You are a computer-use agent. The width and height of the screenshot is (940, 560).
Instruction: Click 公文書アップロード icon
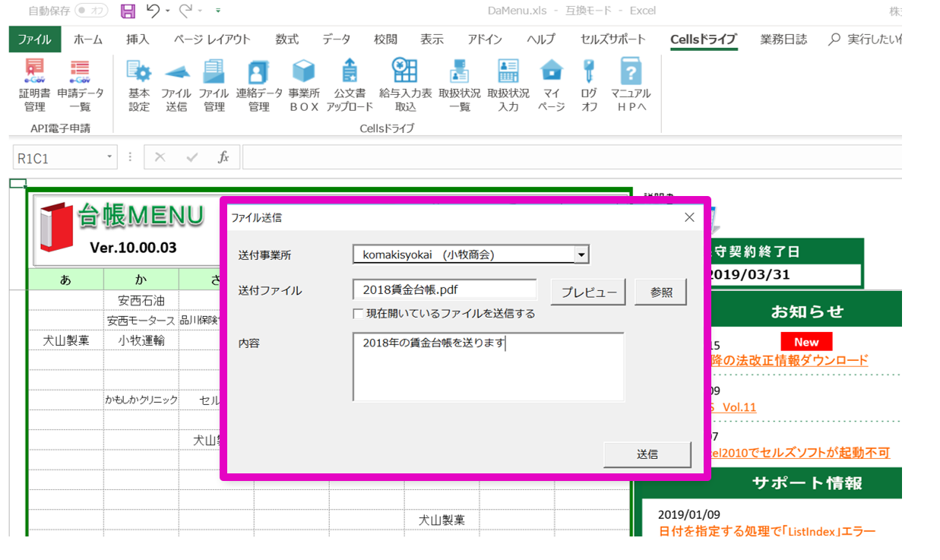pos(350,86)
